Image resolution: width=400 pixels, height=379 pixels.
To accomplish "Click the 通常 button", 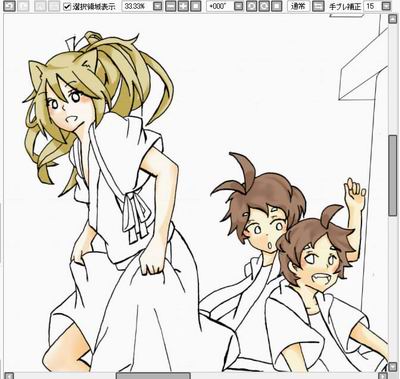I will 298,6.
